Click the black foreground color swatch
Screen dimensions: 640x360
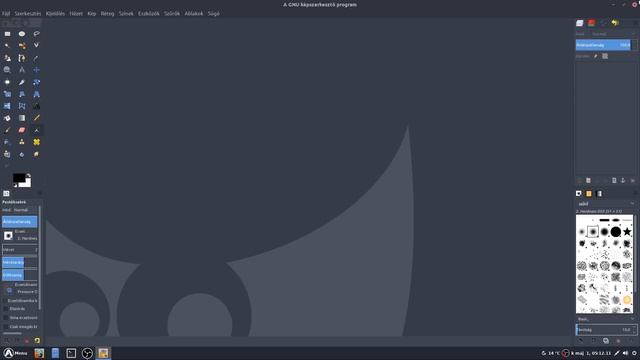[x=18, y=178]
